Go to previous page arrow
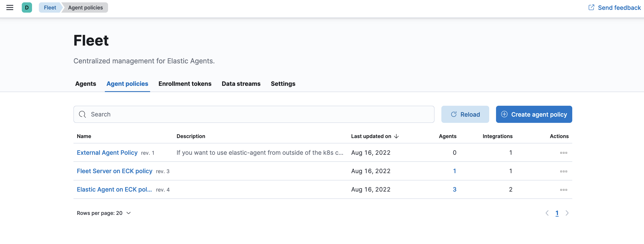Screen dimensions: 644x244 click(547, 213)
